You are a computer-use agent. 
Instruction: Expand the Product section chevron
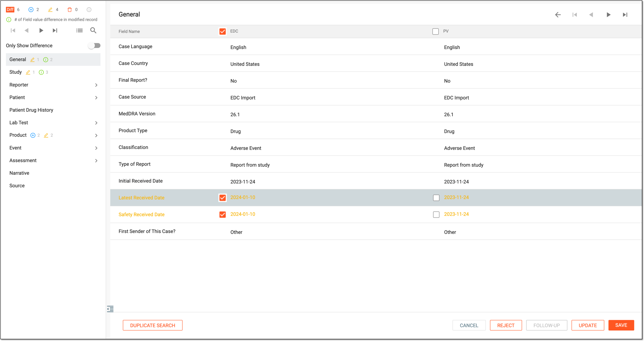point(96,136)
